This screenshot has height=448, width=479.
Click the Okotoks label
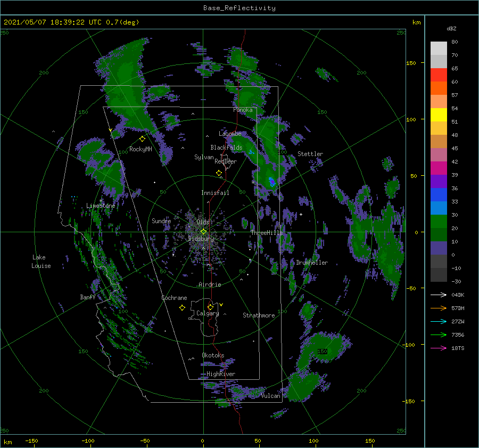[x=213, y=355]
